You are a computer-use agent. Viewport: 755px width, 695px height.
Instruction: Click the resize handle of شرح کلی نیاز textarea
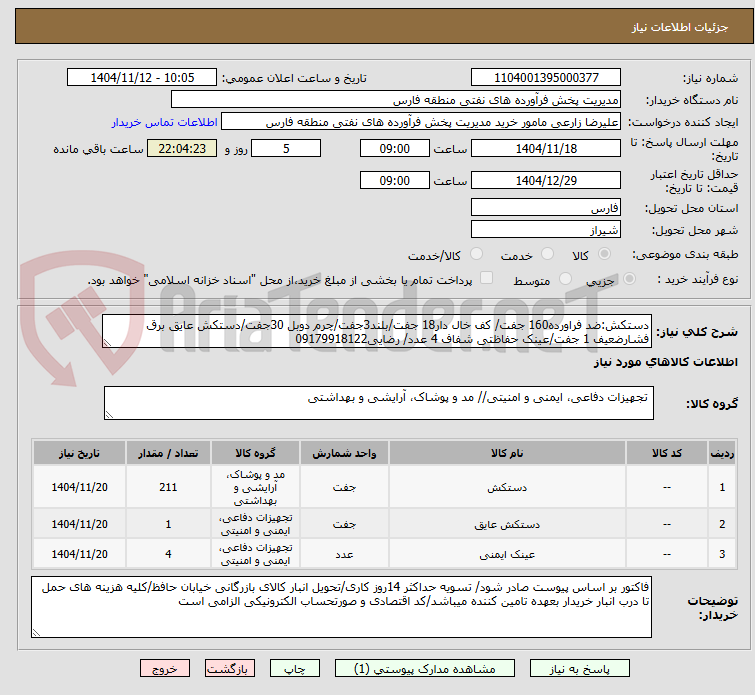pyautogui.click(x=107, y=343)
